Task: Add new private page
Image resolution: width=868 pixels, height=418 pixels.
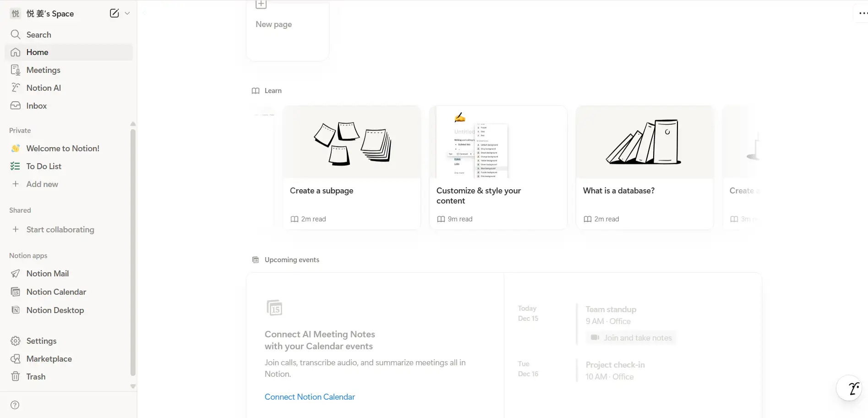Action: click(42, 184)
